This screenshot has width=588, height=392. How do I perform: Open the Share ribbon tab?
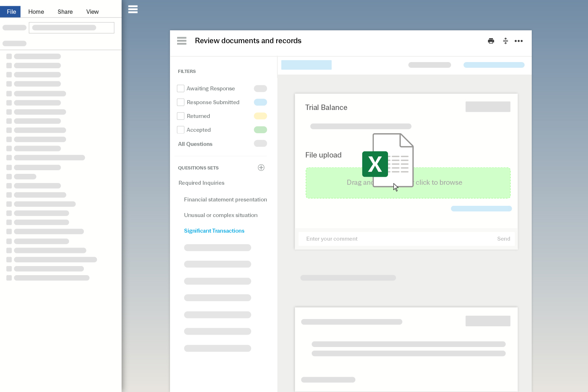tap(65, 12)
